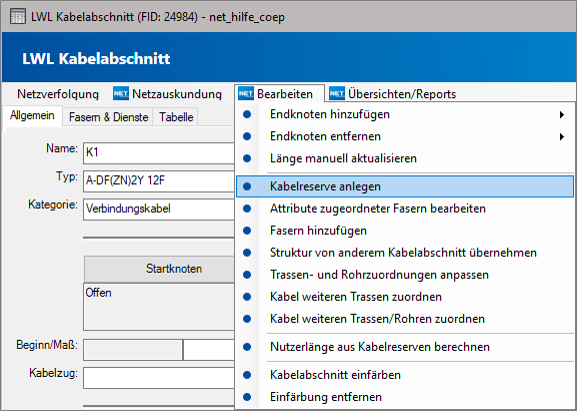Click the Startknoten box showing Offen
577x411 pixels.
pyautogui.click(x=159, y=307)
